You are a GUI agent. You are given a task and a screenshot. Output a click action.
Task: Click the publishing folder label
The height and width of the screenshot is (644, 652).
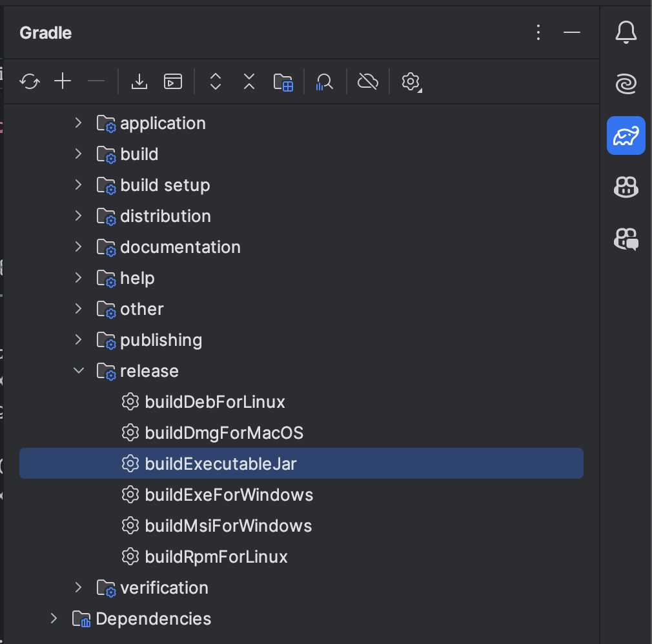(x=161, y=341)
